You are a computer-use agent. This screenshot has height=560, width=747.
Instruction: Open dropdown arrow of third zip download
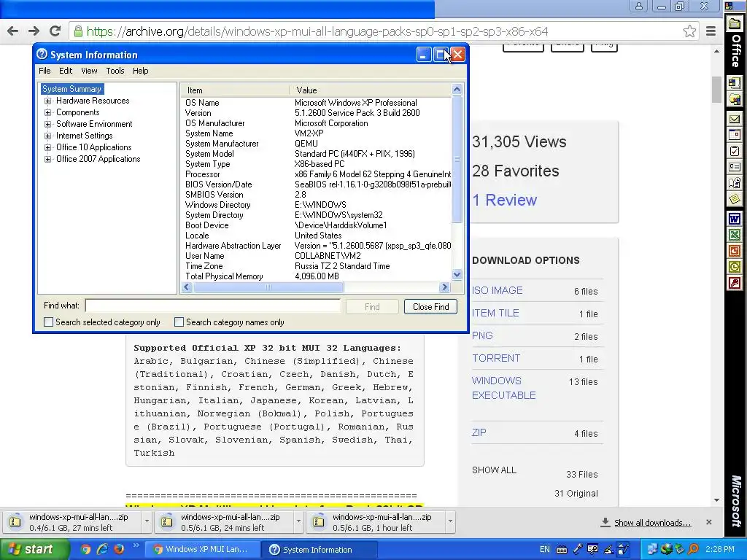tap(450, 521)
